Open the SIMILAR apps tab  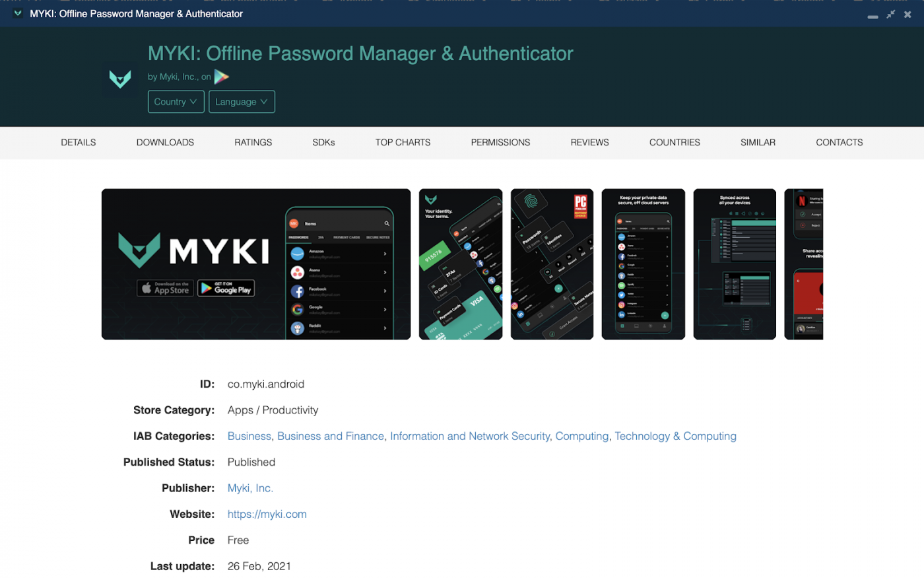point(758,142)
